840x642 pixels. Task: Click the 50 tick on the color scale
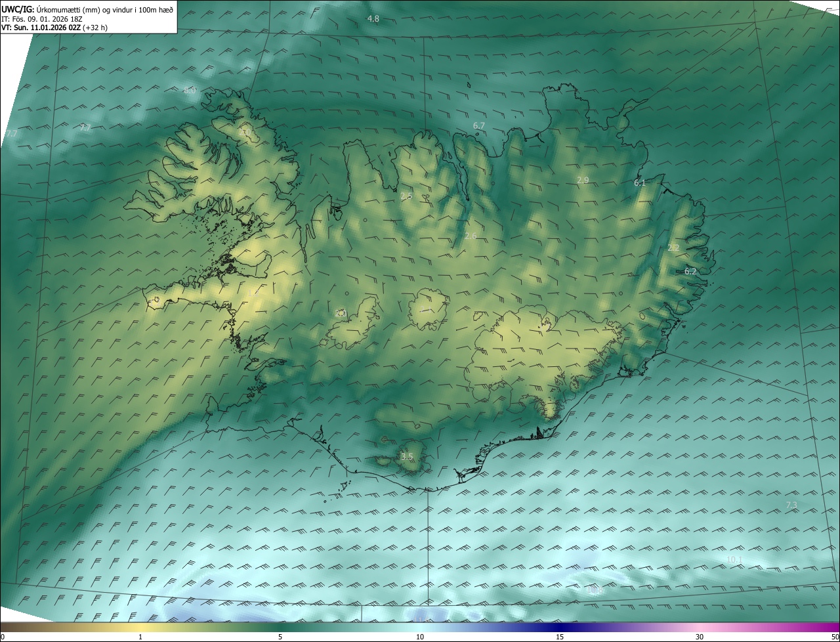[835, 637]
